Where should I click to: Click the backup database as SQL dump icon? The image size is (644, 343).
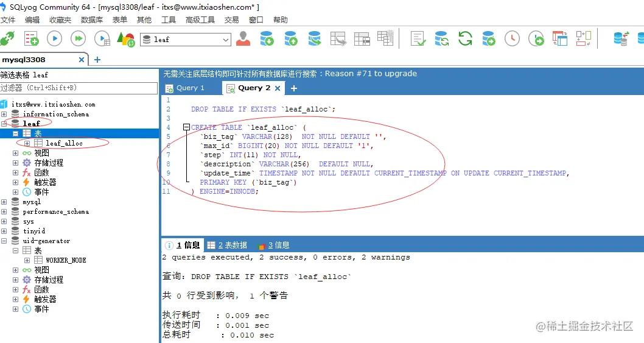[315, 39]
